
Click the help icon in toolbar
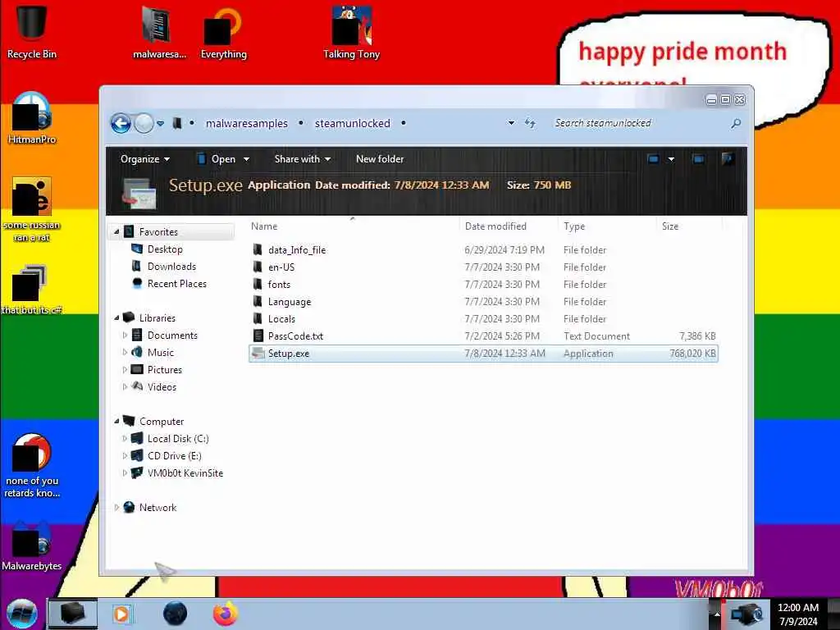click(728, 159)
